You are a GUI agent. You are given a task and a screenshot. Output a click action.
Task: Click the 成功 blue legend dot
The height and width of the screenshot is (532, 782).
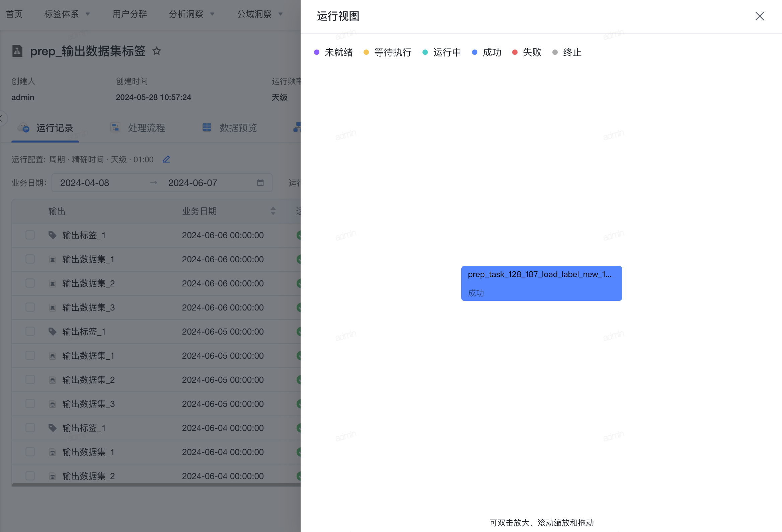(x=474, y=53)
